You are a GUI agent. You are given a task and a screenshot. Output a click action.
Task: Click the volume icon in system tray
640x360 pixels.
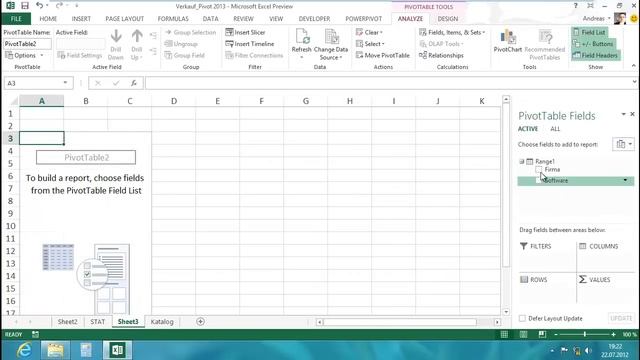(x=588, y=350)
